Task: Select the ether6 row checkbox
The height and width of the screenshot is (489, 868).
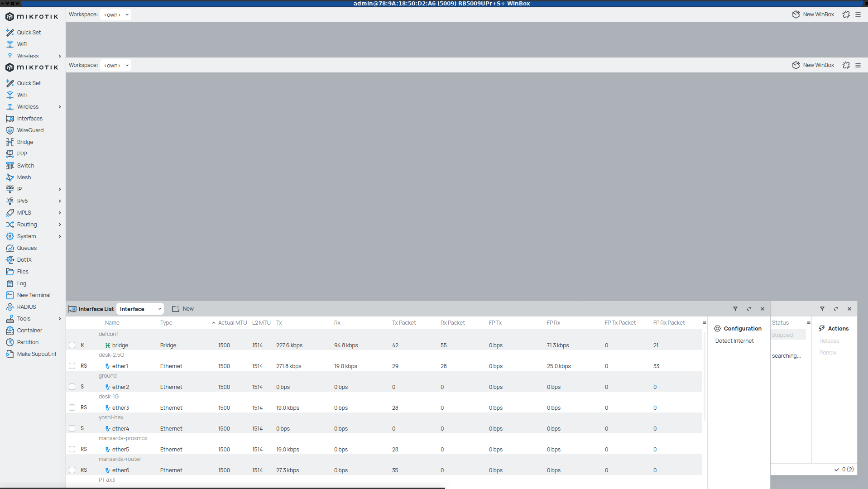Action: 72,470
